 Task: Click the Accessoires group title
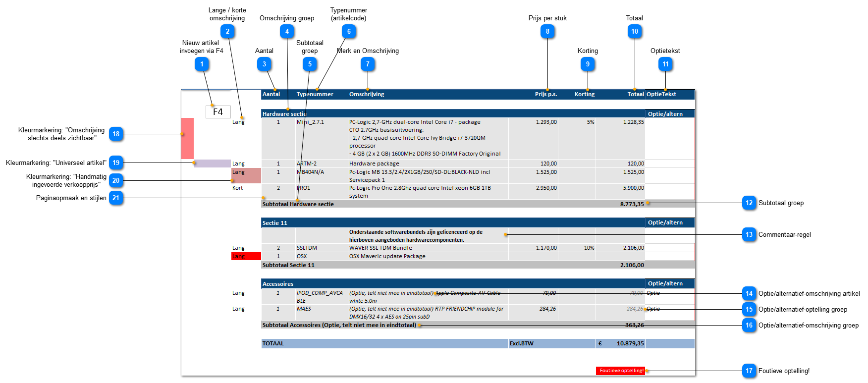click(277, 284)
